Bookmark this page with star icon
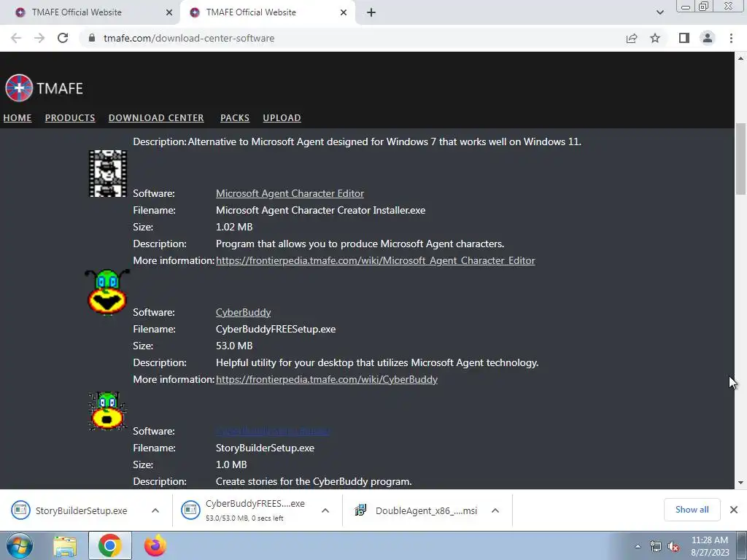The image size is (747, 560). pyautogui.click(x=655, y=38)
